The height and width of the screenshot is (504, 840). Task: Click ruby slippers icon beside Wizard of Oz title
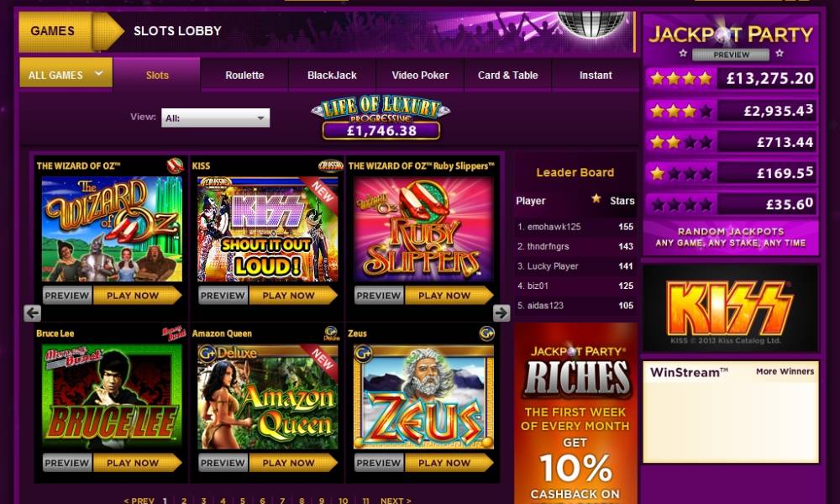(175, 165)
